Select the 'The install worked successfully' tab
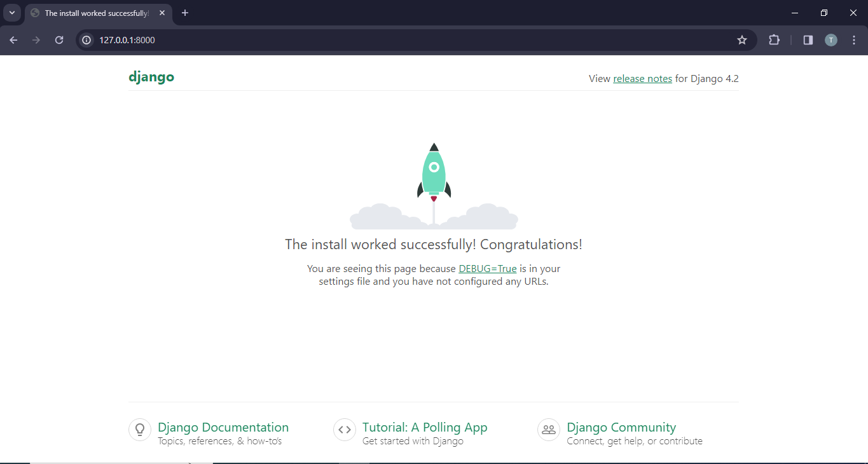This screenshot has height=464, width=868. pyautogui.click(x=99, y=13)
